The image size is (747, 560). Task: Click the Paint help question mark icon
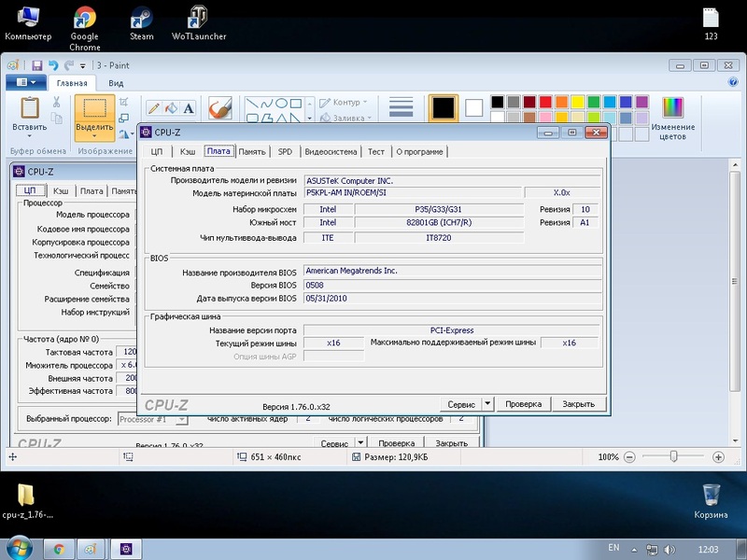[733, 82]
